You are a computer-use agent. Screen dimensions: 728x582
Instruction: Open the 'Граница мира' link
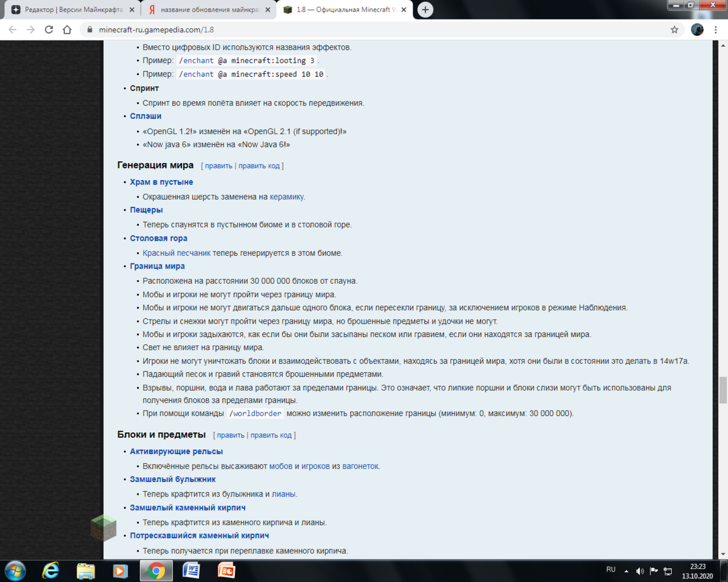(x=157, y=266)
